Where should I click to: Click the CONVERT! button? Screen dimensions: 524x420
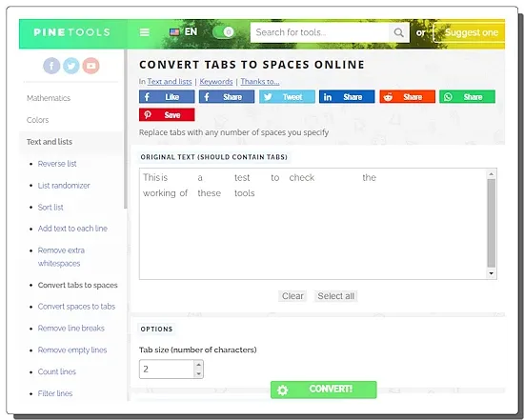point(324,390)
